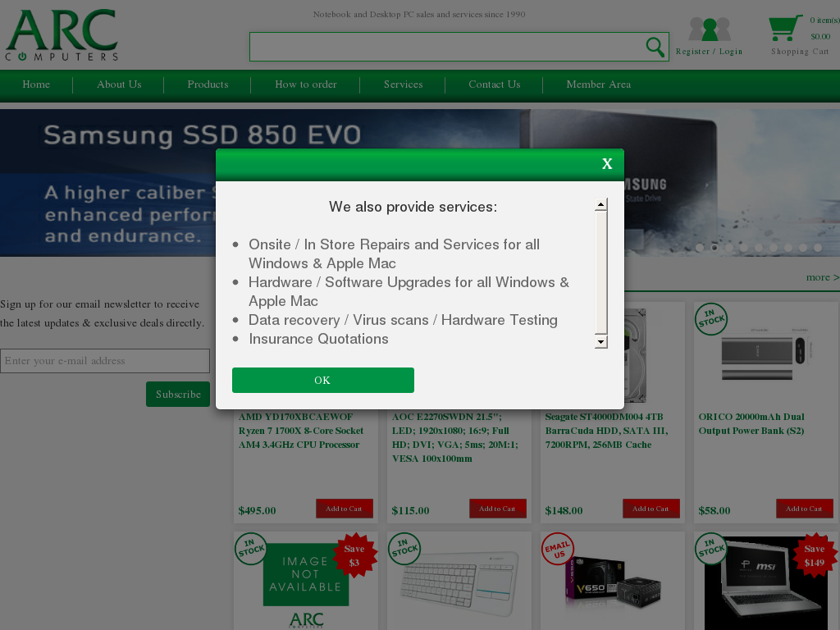Open the Seagate ST4000DM004 product title
The height and width of the screenshot is (630, 840).
click(607, 431)
